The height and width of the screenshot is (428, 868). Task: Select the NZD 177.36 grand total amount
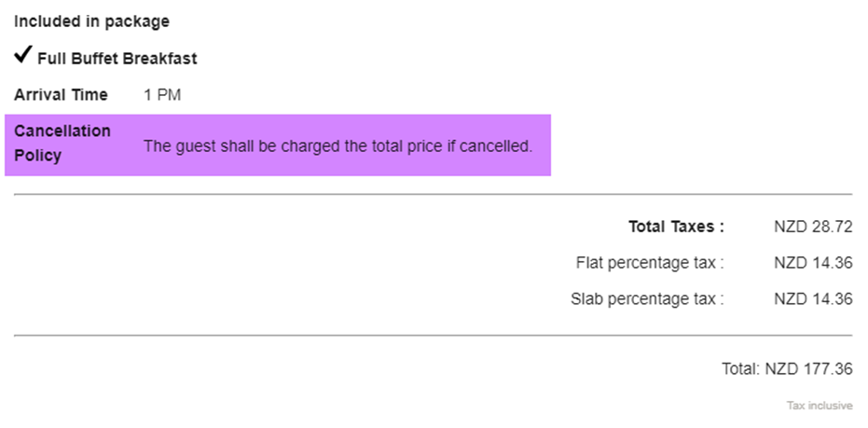pyautogui.click(x=808, y=369)
